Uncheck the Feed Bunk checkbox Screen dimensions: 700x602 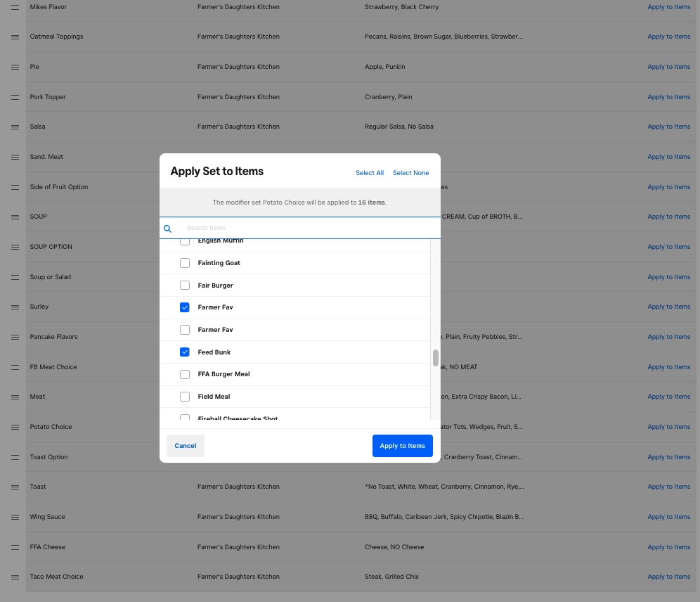point(185,352)
